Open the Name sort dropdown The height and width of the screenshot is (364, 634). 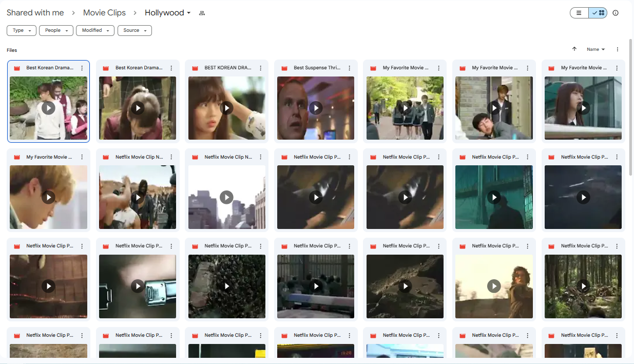tap(595, 49)
